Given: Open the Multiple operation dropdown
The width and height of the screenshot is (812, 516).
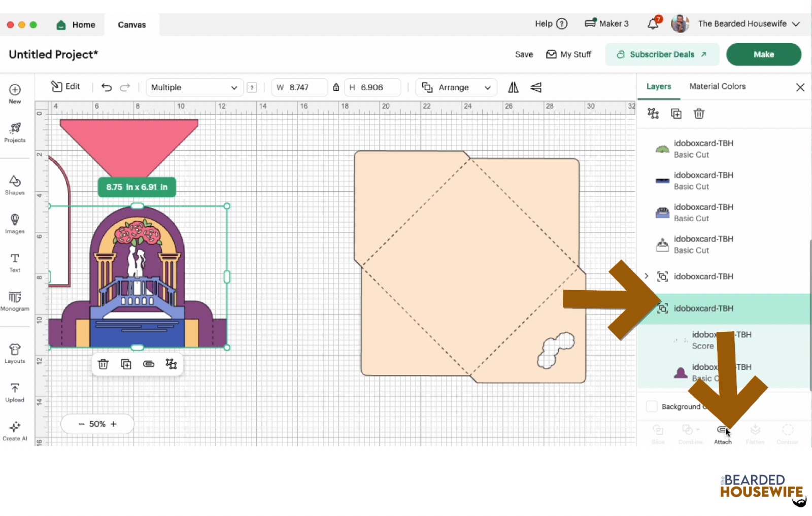Looking at the screenshot, I should click(194, 87).
